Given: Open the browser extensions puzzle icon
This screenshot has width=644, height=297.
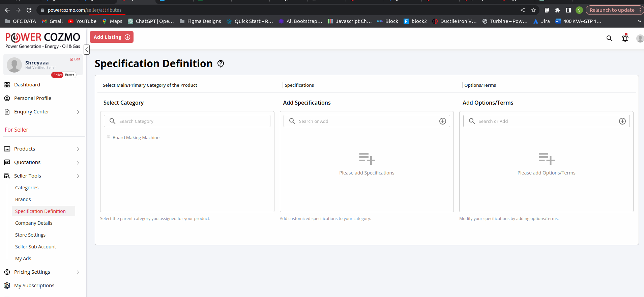Looking at the screenshot, I should [x=558, y=10].
